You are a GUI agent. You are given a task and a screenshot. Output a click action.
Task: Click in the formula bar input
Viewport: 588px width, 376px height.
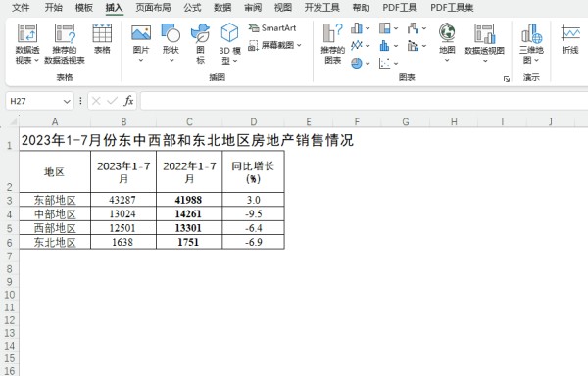(364, 101)
